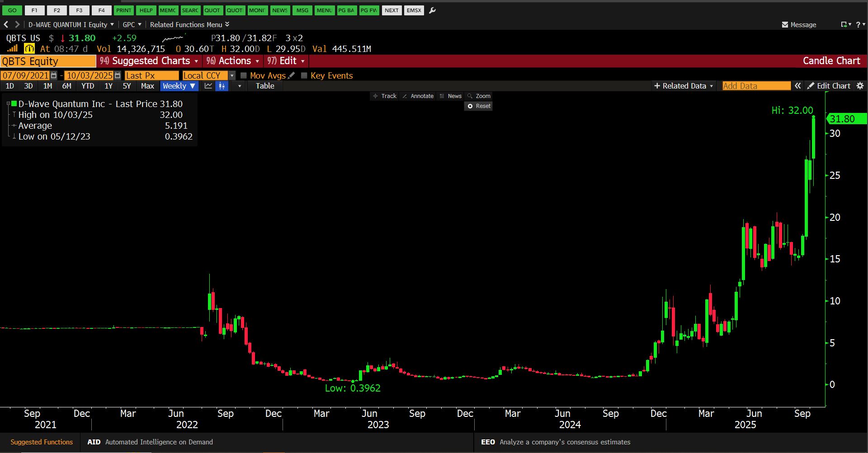The height and width of the screenshot is (453, 868).
Task: Open the Related Data dropdown
Action: click(684, 86)
